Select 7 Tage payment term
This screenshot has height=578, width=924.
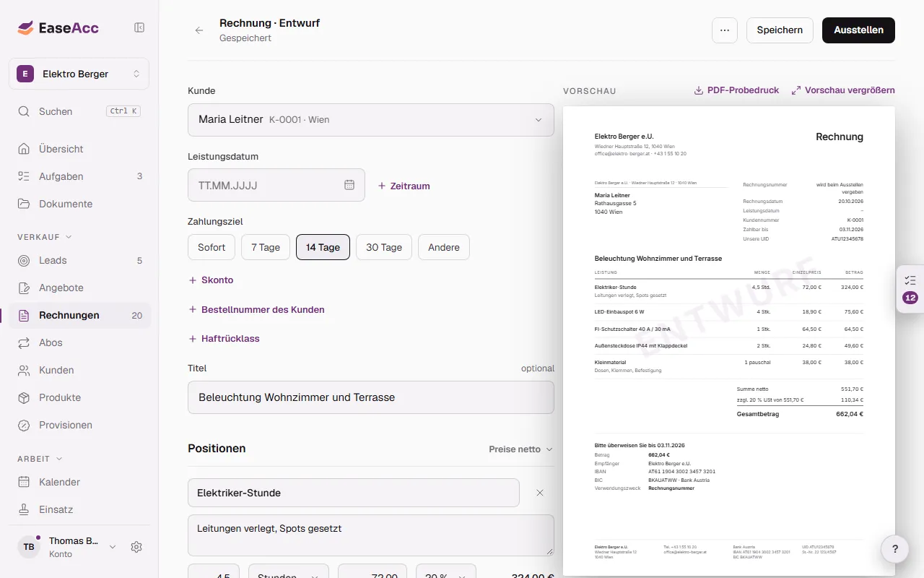pos(266,247)
